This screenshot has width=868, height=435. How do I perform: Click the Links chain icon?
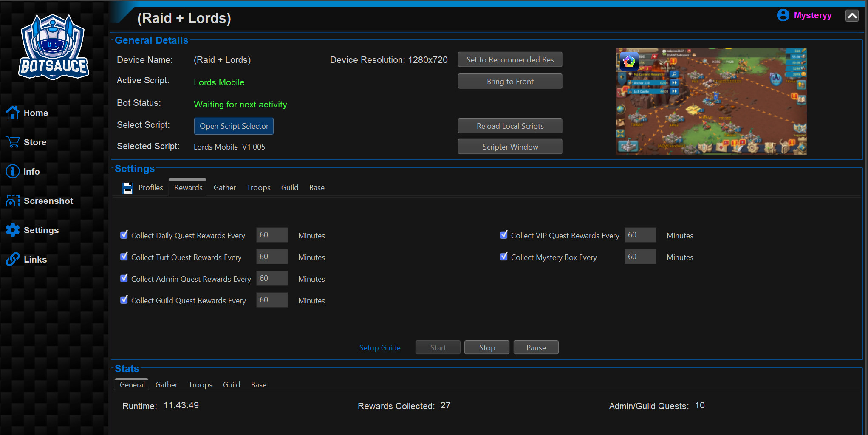13,259
